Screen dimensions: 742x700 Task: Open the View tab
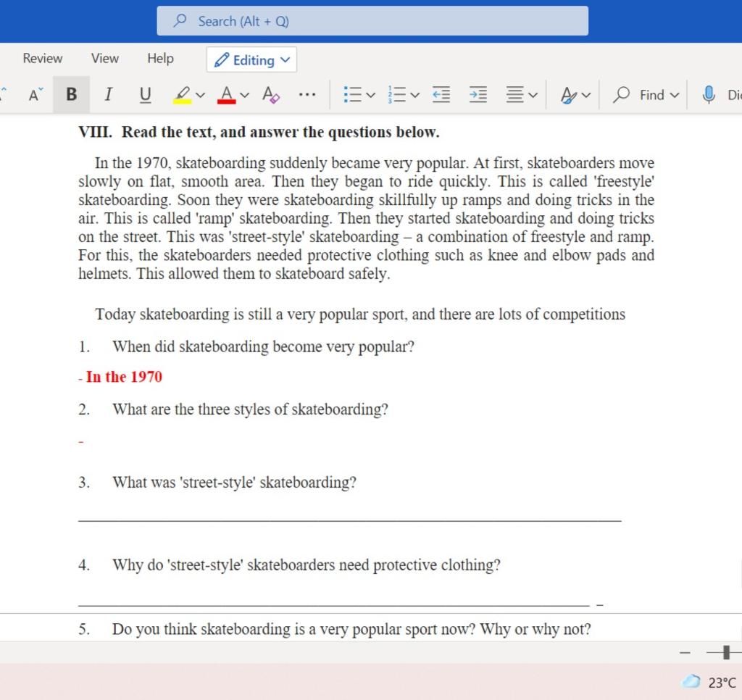click(104, 58)
